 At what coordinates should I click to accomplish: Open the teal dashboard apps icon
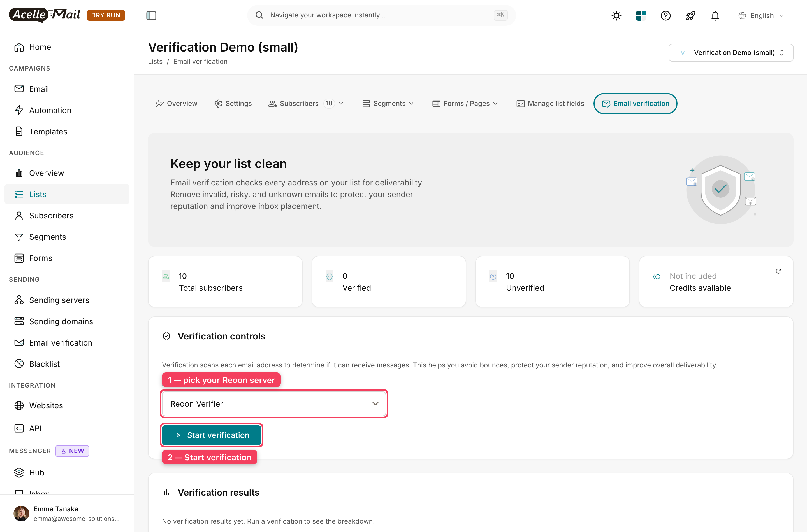tap(641, 16)
